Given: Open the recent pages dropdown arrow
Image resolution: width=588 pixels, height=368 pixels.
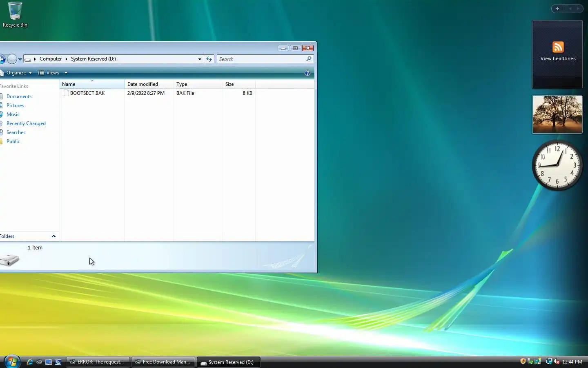Looking at the screenshot, I should click(x=20, y=59).
